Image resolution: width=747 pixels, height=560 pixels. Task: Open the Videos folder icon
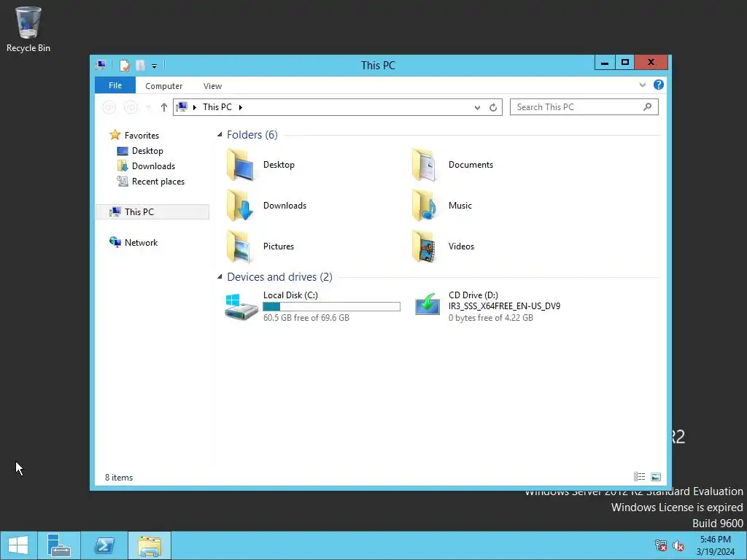click(425, 246)
